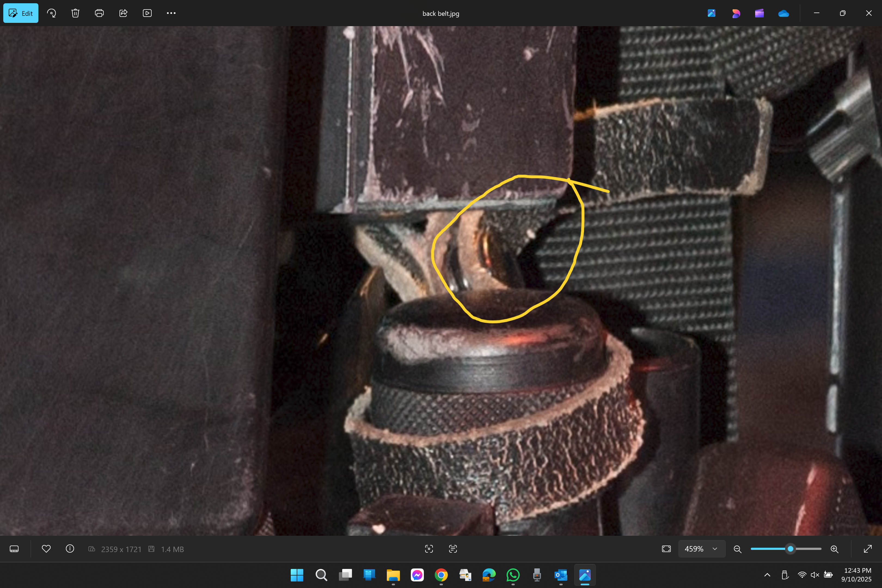Rotate the image with the rotate icon
882x588 pixels.
coord(51,13)
